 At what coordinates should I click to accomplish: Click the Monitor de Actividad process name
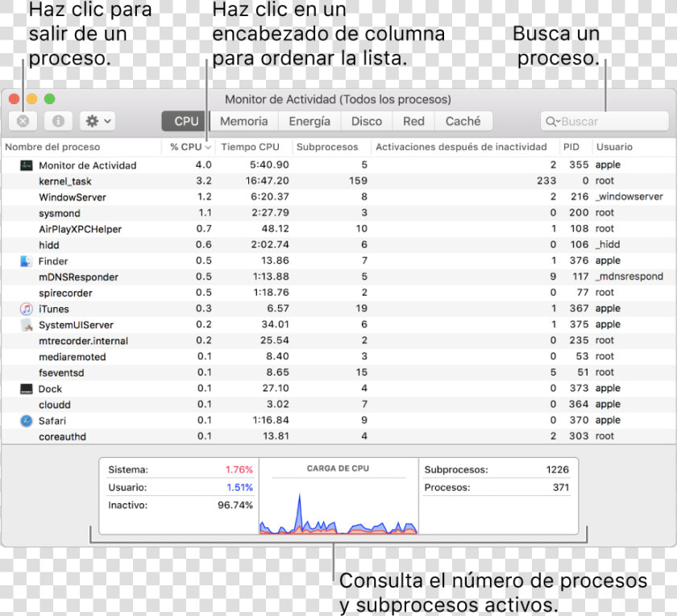pyautogui.click(x=88, y=165)
